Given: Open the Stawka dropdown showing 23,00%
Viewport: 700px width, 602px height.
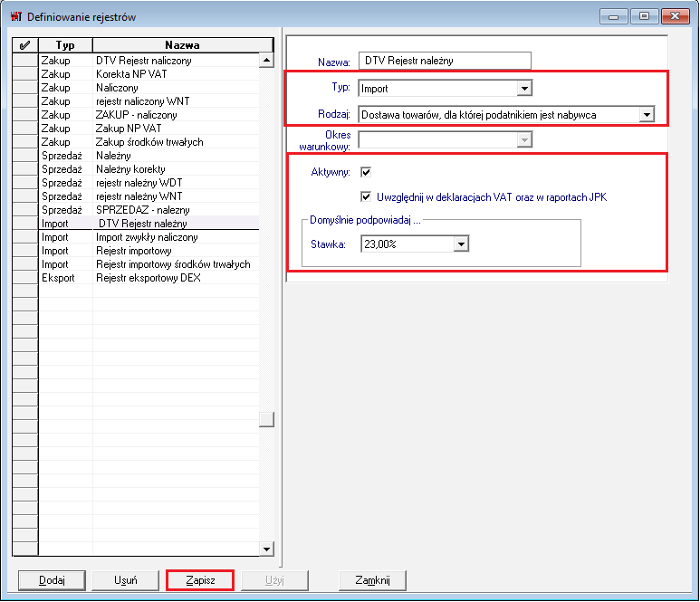Looking at the screenshot, I should [461, 244].
